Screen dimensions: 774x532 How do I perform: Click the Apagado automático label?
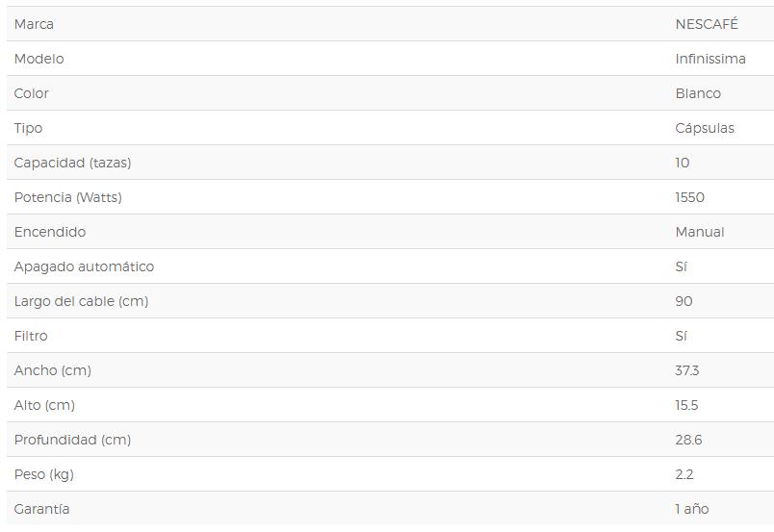click(x=84, y=267)
